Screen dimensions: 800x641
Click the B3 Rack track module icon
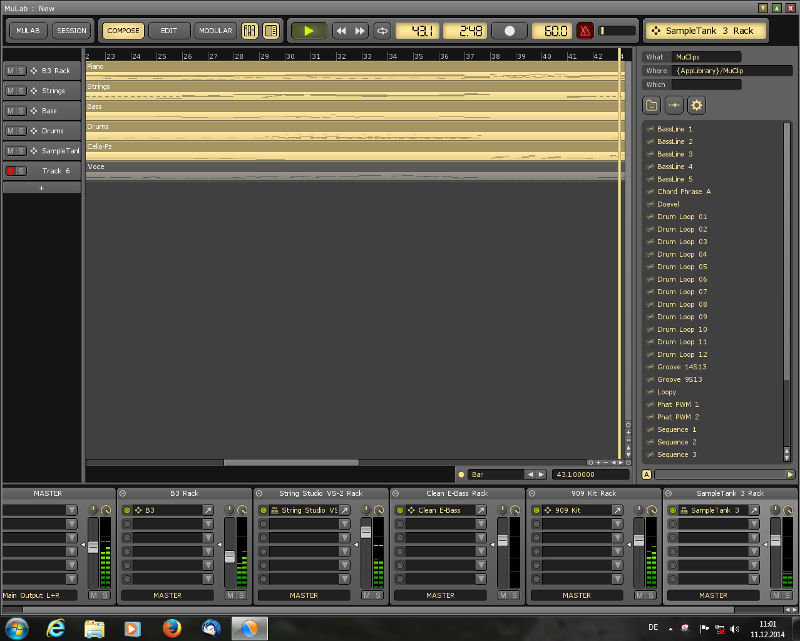click(34, 70)
